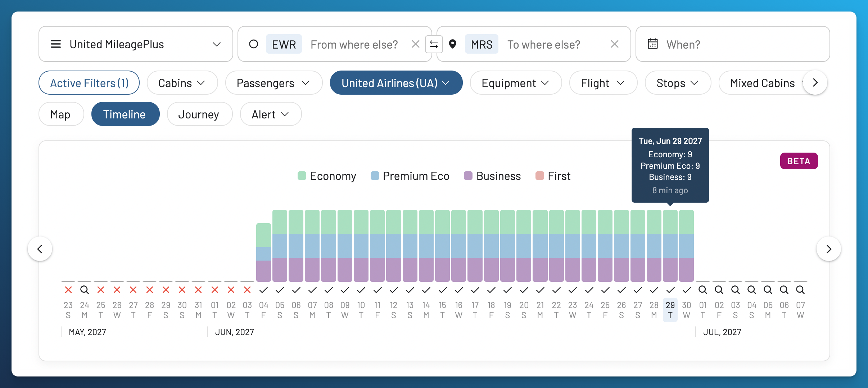Click the June 20 availability bar
This screenshot has height=388, width=868.
point(524,246)
